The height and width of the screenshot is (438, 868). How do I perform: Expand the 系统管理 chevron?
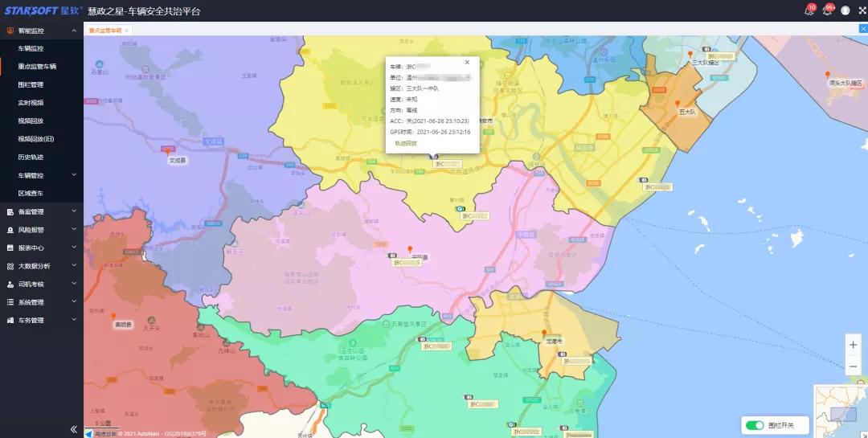coord(74,302)
